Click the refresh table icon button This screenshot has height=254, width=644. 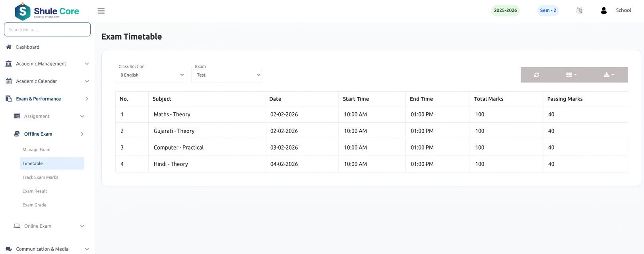(537, 75)
